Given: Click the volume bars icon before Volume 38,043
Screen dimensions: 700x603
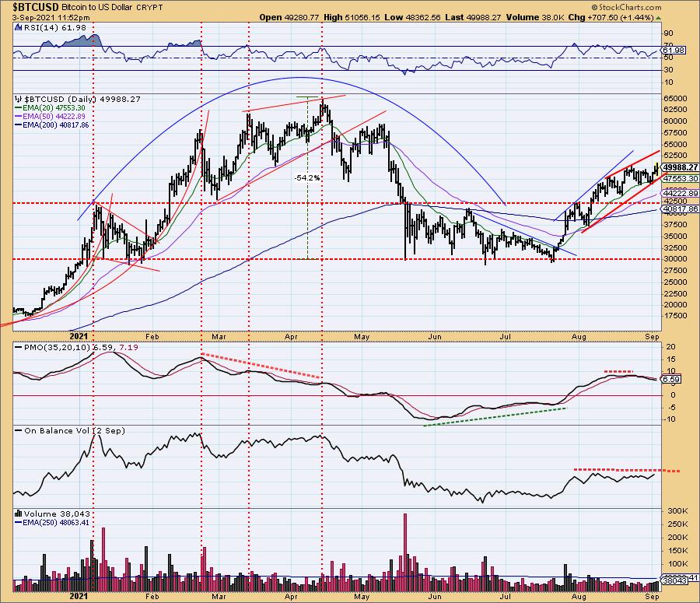Looking at the screenshot, I should tap(19, 514).
